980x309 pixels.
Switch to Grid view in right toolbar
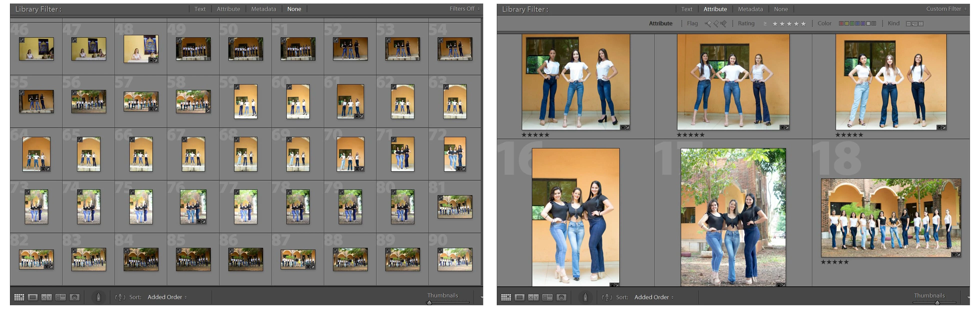point(506,297)
